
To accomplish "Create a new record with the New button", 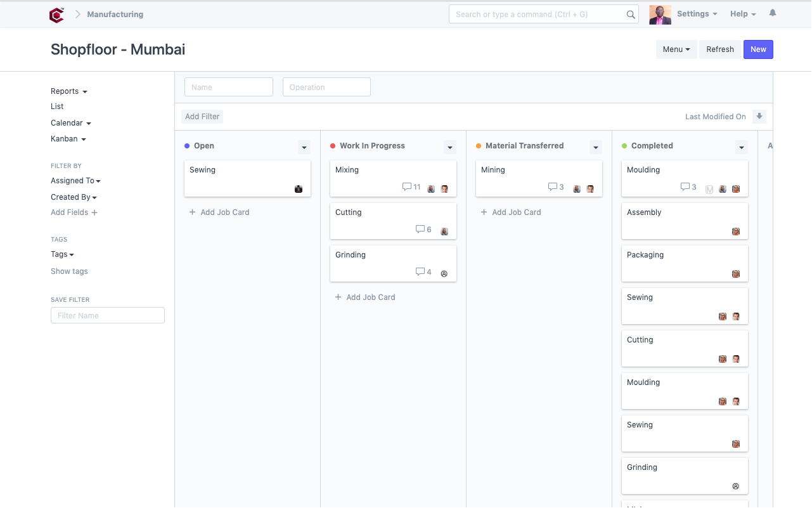I will tap(758, 49).
